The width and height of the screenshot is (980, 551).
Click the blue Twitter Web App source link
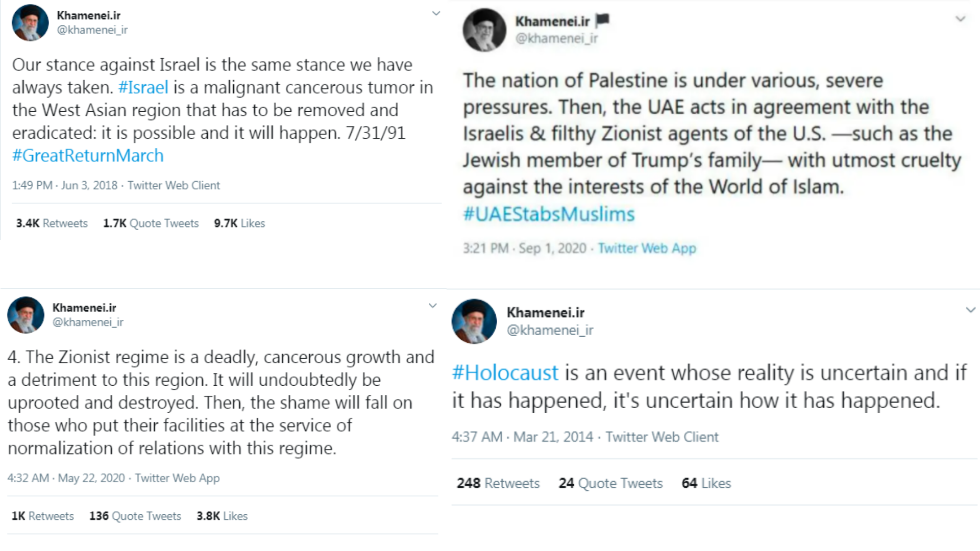pos(647,248)
